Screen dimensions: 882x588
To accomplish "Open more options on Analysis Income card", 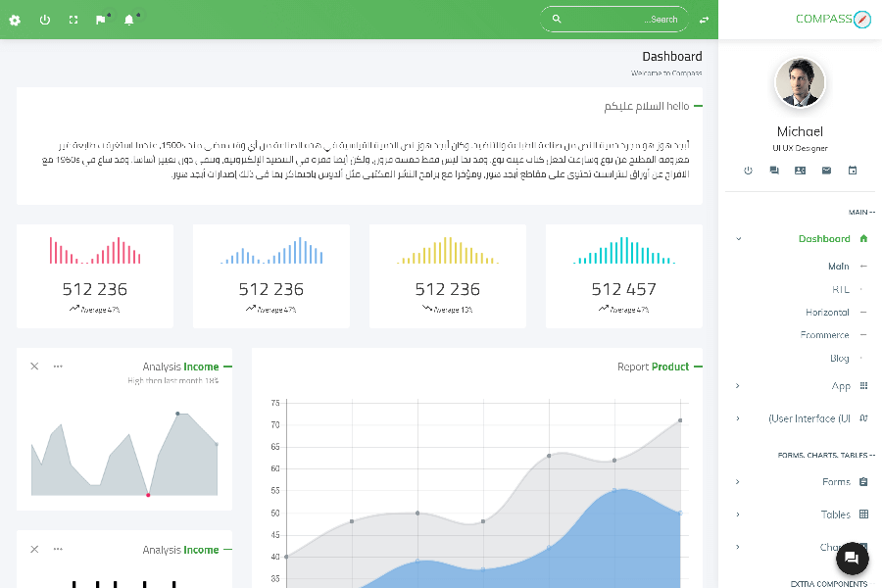I will click(58, 367).
